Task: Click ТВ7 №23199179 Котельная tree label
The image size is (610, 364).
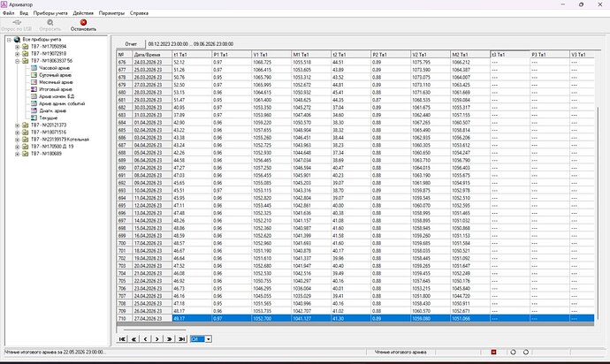Action: [60, 140]
